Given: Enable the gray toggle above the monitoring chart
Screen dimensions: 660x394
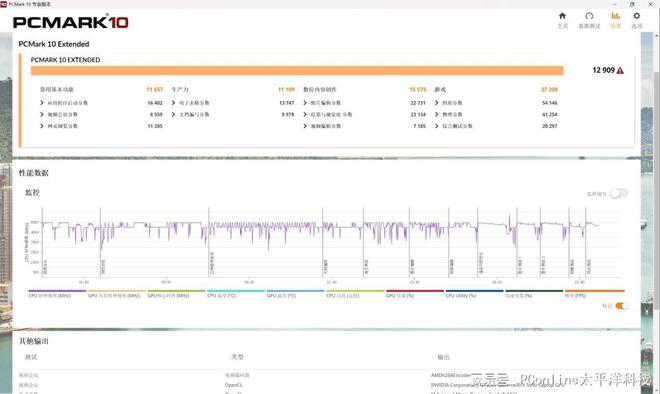Looking at the screenshot, I should (619, 194).
